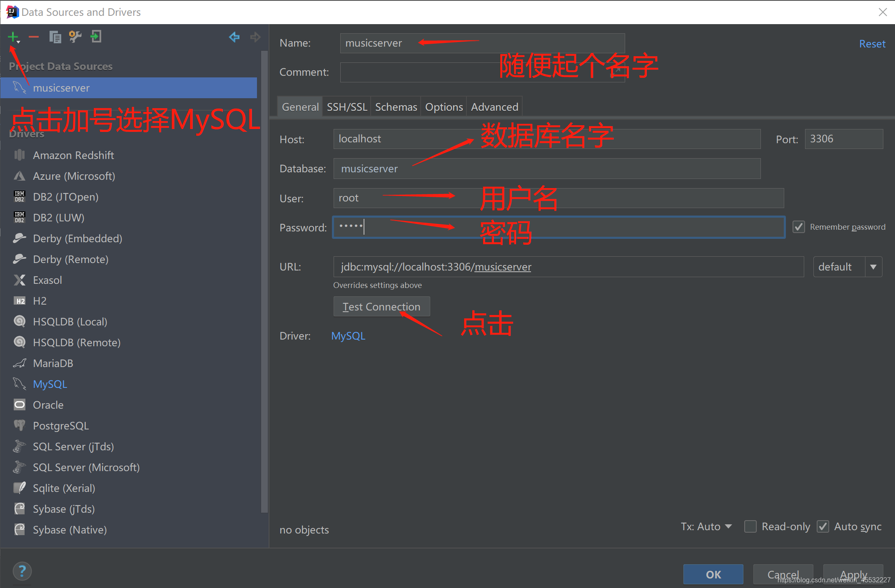Viewport: 895px width, 588px height.
Task: Click the Name input field
Action: [482, 43]
